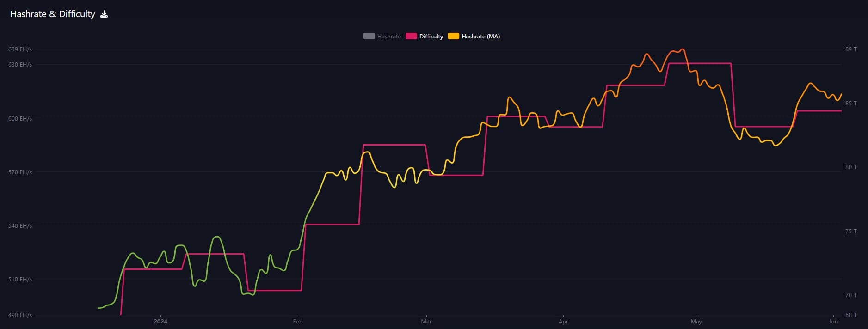868x329 pixels.
Task: Click the orange Hashrate (MA) legend swatch
Action: pos(453,36)
